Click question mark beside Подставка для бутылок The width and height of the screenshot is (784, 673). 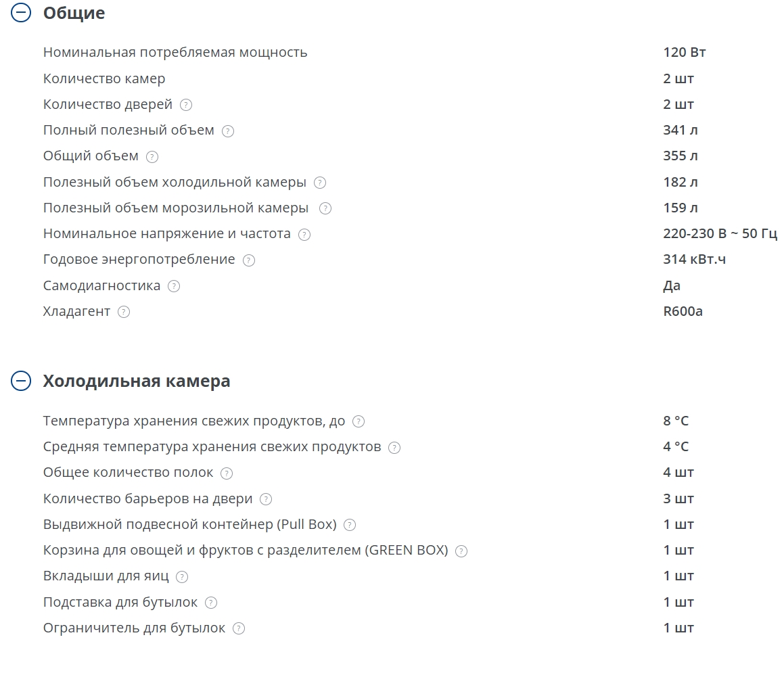click(x=211, y=603)
